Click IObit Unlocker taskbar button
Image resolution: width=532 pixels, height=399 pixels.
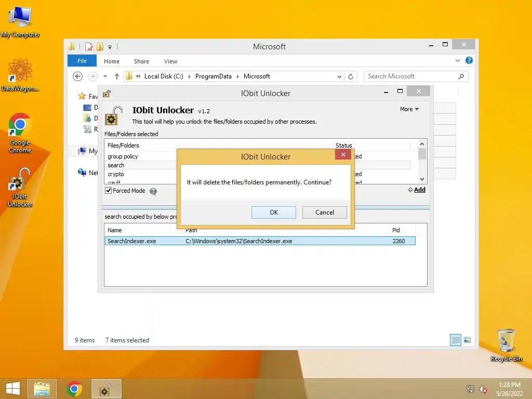coord(106,389)
